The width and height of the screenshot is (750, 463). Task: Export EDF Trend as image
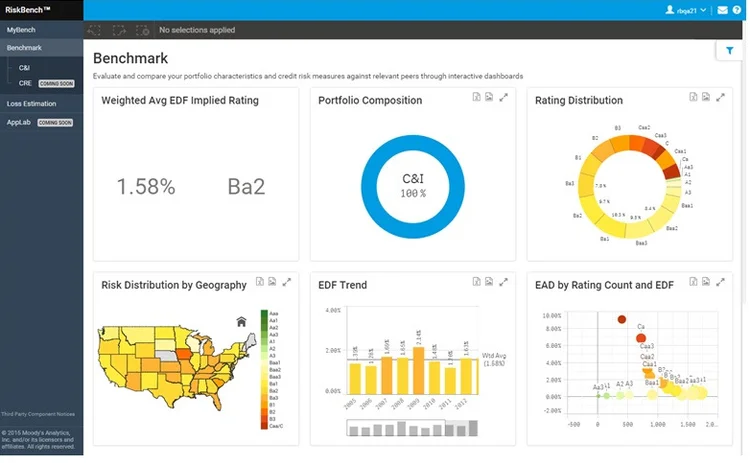[489, 282]
